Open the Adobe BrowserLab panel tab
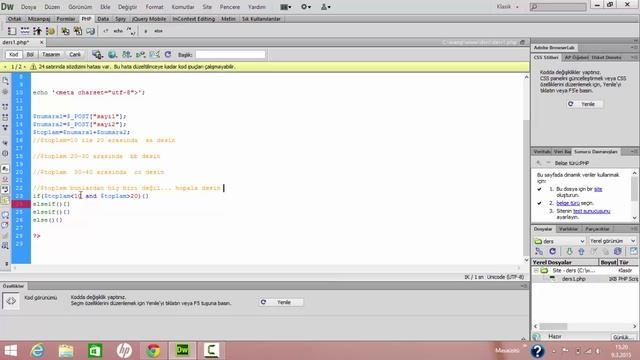The image size is (640, 360). coord(554,48)
